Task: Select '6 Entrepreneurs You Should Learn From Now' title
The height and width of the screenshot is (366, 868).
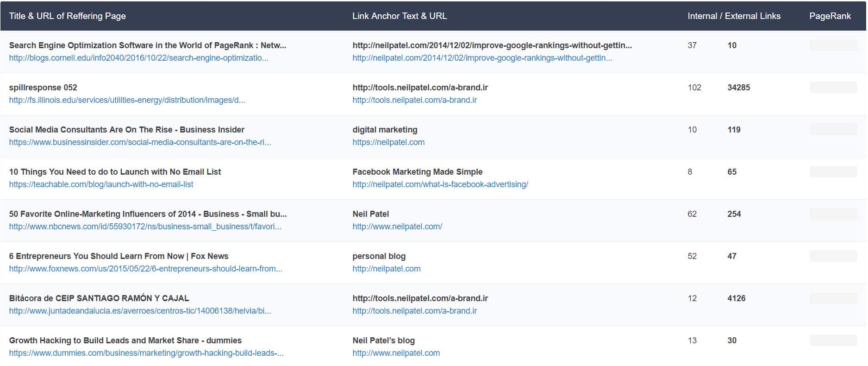Action: pos(119,256)
